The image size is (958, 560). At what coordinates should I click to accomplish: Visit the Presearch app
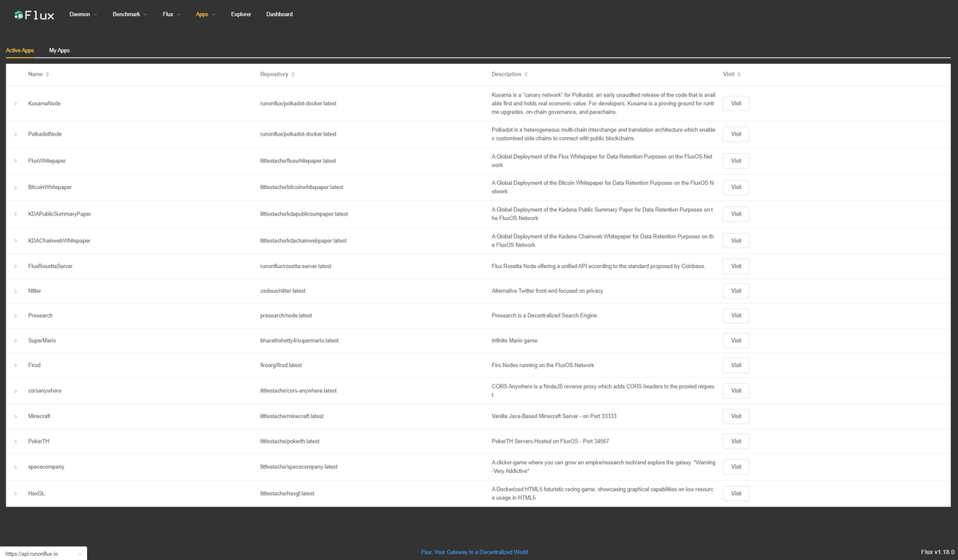(x=736, y=316)
